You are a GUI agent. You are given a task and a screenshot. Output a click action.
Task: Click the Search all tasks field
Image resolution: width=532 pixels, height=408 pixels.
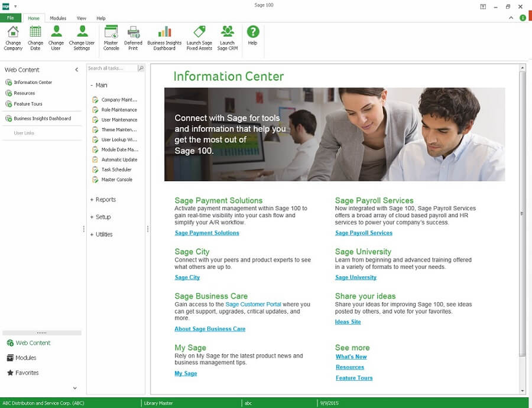point(112,68)
